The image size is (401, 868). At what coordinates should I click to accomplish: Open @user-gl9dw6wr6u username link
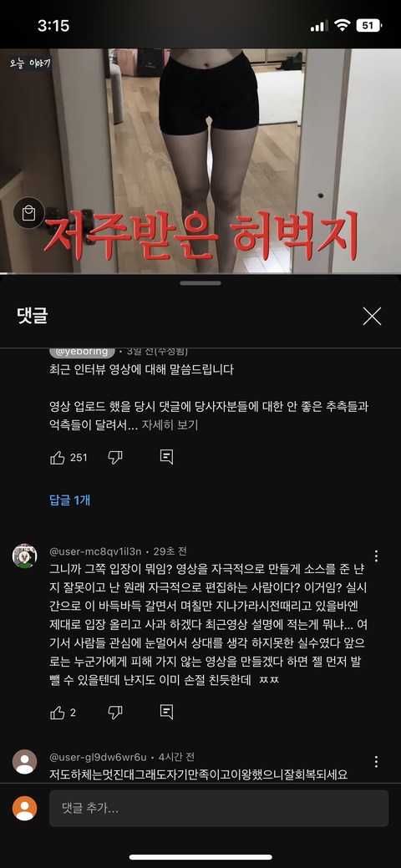98,757
